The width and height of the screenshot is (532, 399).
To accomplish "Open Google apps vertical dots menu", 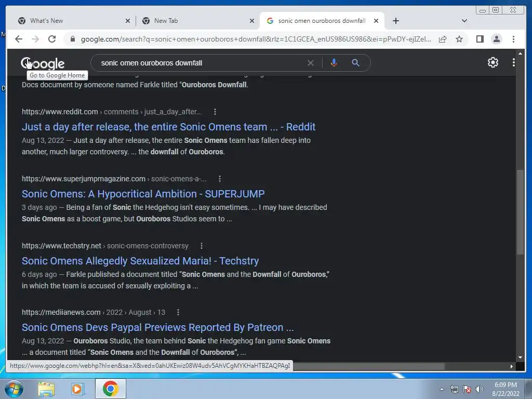I will tap(514, 62).
